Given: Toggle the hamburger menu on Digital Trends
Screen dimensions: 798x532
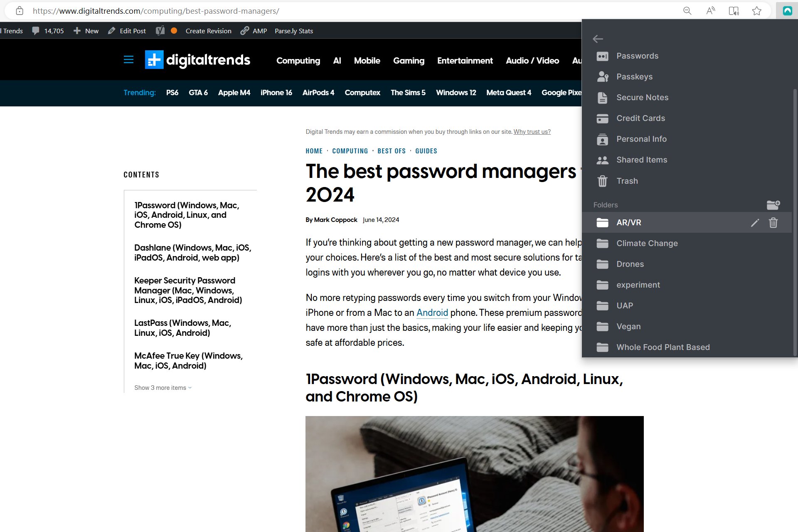Looking at the screenshot, I should 128,59.
